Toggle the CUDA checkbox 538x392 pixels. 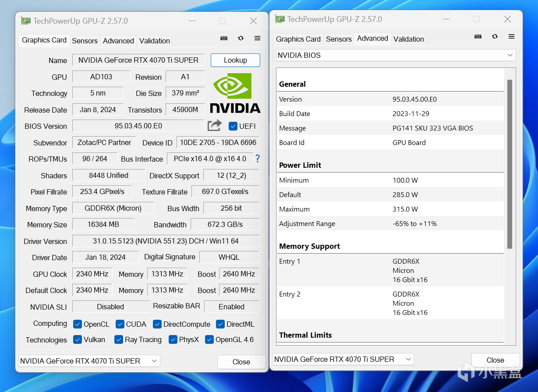pyautogui.click(x=120, y=324)
